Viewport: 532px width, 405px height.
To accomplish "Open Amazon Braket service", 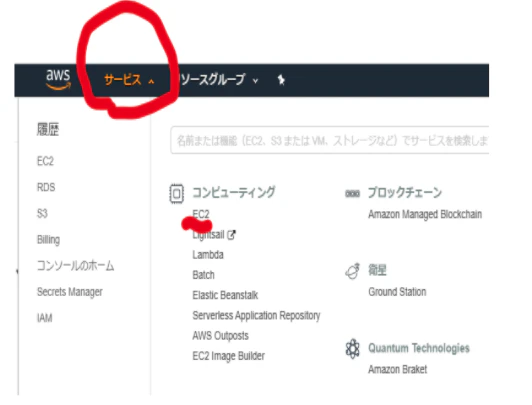I will click(398, 369).
